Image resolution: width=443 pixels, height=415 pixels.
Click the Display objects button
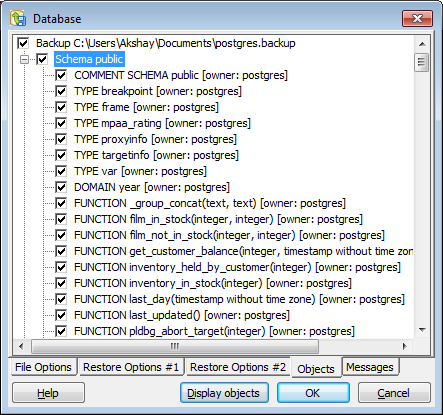(x=223, y=393)
